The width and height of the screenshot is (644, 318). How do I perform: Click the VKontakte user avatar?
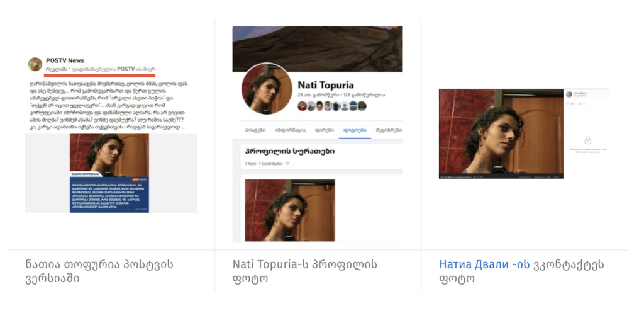[569, 94]
